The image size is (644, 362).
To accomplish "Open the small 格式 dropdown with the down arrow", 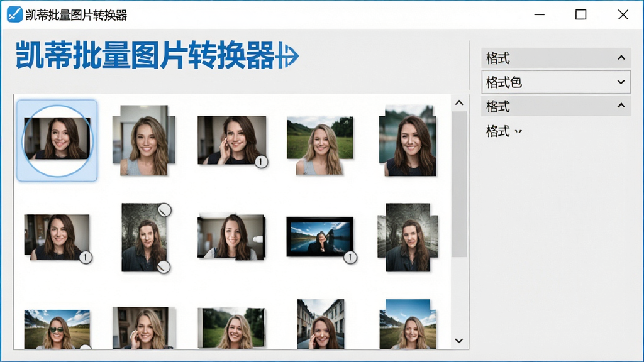I will [504, 131].
